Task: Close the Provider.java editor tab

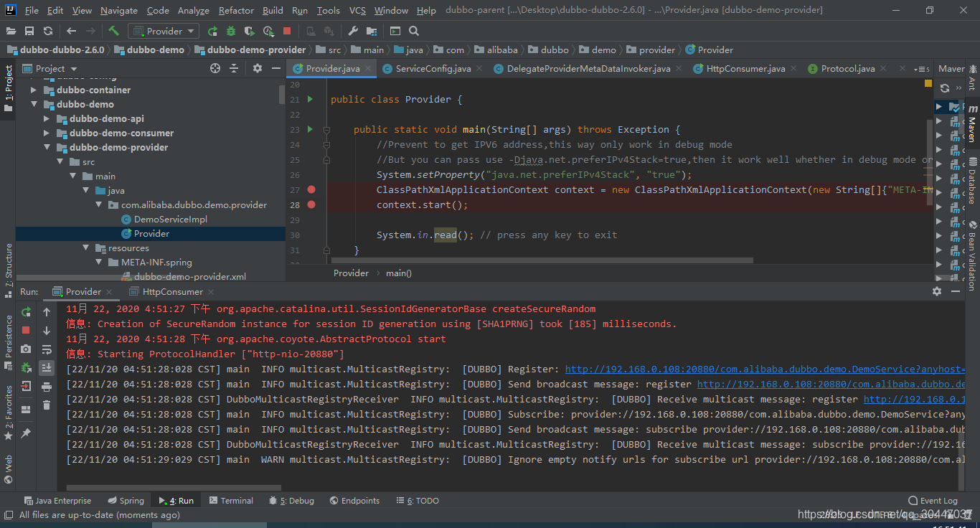Action: click(368, 69)
